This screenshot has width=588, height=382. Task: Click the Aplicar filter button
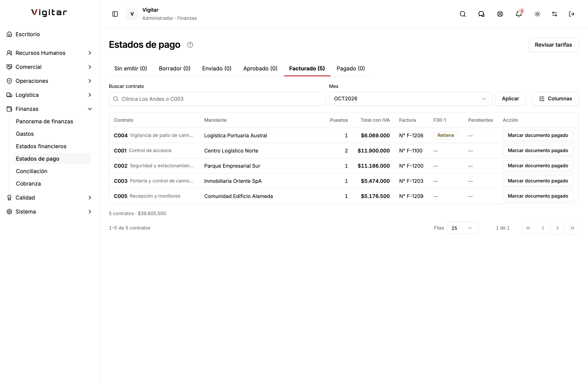(510, 99)
